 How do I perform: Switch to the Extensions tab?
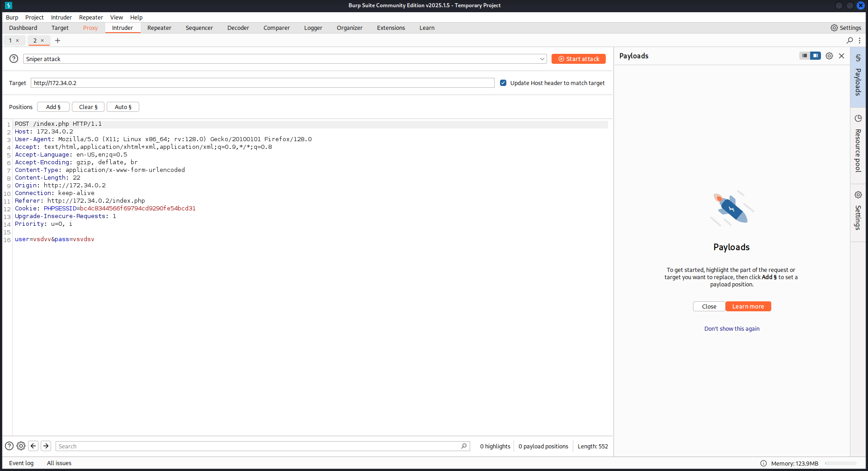pyautogui.click(x=391, y=28)
